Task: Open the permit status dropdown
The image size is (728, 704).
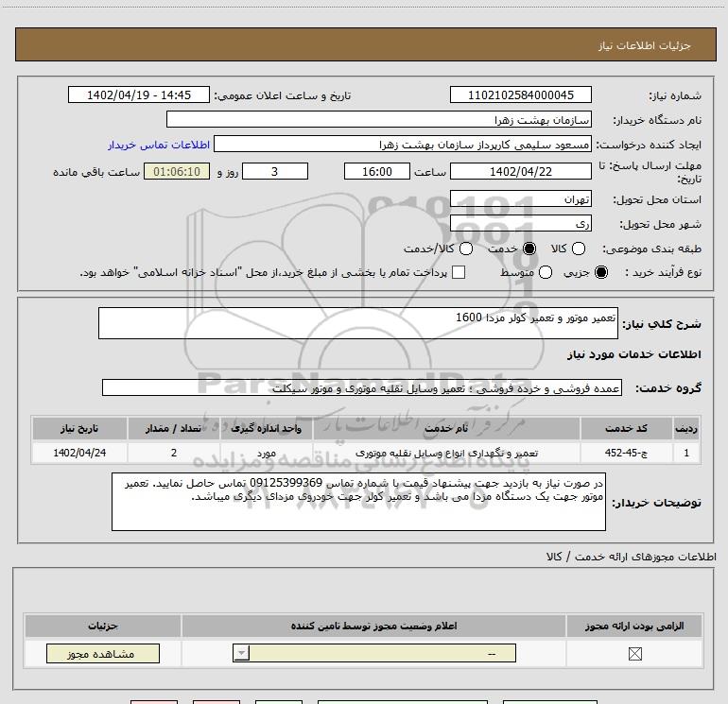Action: pos(374,653)
